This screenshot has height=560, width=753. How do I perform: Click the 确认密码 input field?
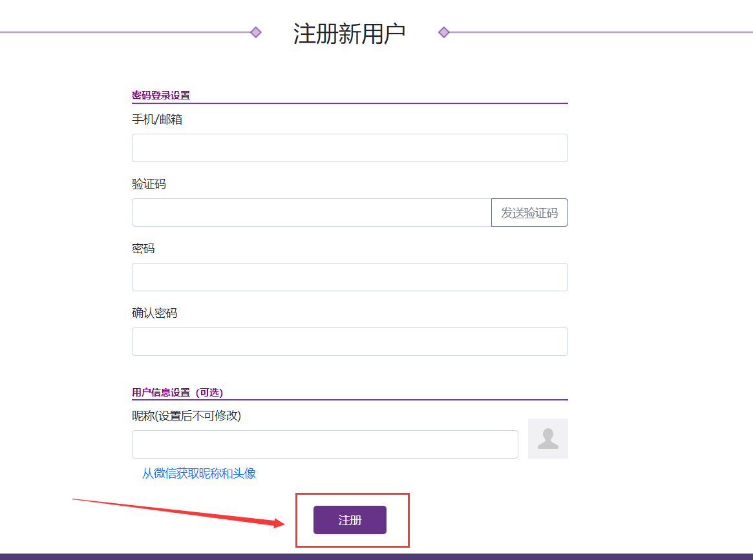[350, 342]
